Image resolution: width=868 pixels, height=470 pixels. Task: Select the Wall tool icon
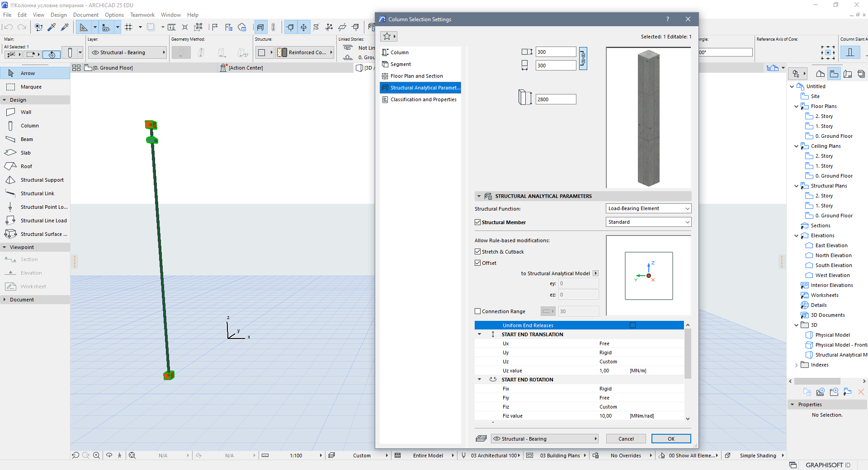(10, 112)
